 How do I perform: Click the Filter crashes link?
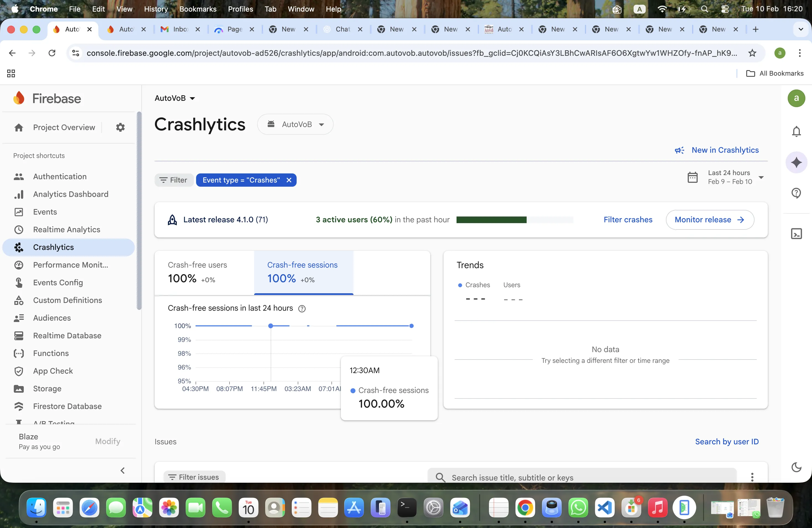point(628,220)
